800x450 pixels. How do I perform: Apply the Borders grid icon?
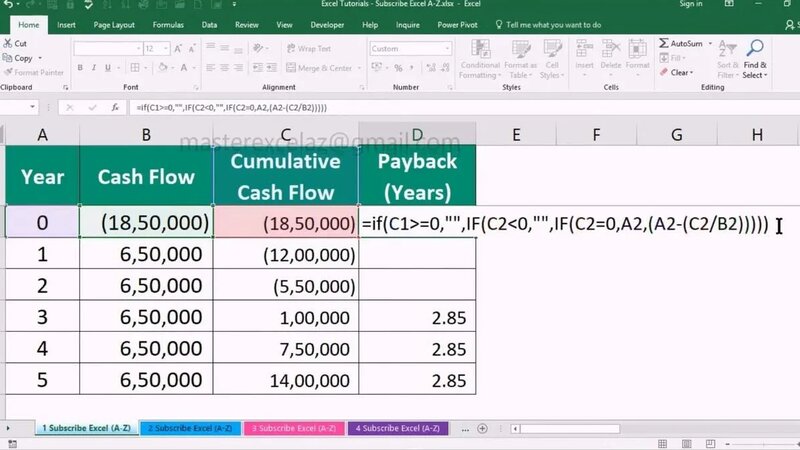click(x=135, y=67)
